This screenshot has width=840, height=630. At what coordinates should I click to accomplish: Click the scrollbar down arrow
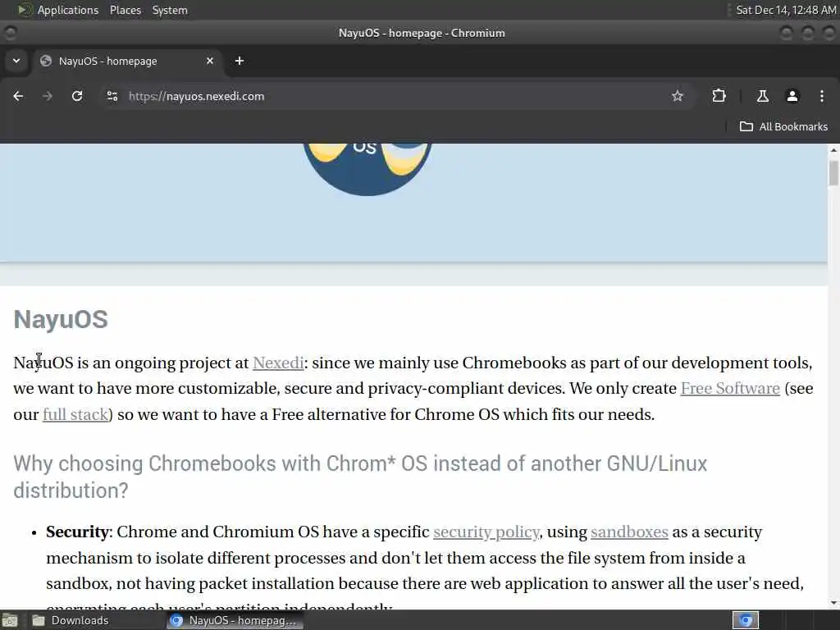click(x=833, y=603)
